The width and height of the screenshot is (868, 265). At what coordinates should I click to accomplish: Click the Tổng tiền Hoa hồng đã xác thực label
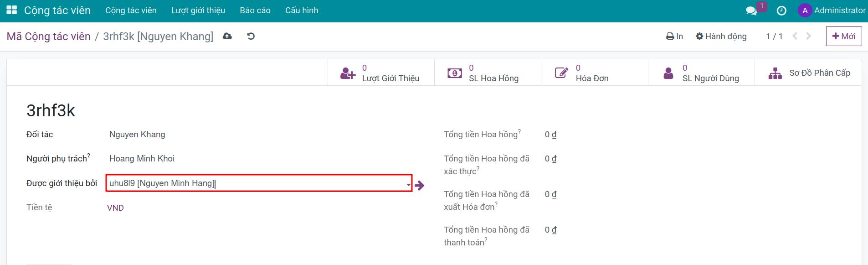[487, 165]
